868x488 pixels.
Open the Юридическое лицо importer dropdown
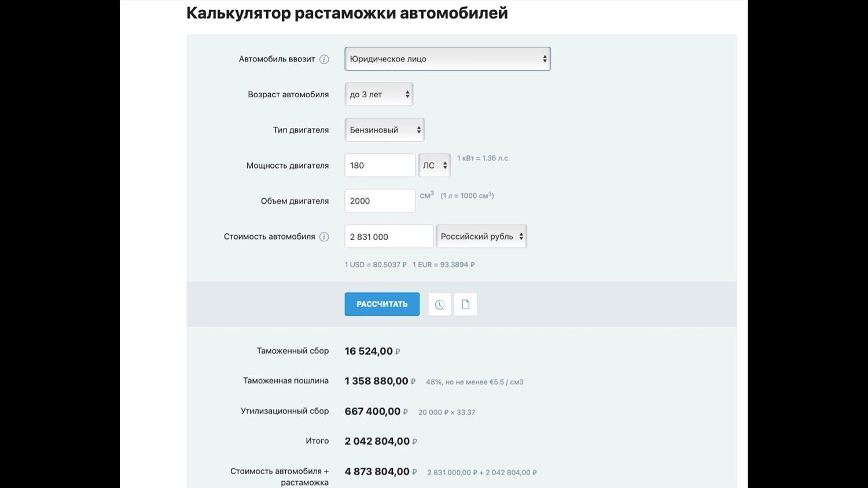[x=447, y=58]
